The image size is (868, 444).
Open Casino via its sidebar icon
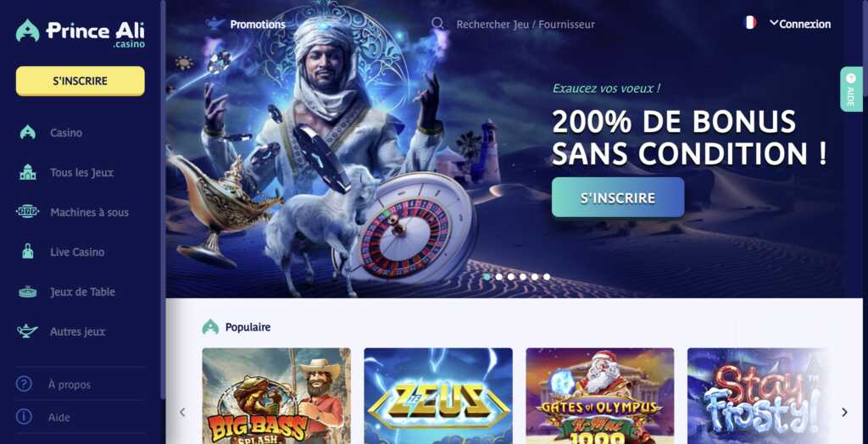tap(28, 133)
